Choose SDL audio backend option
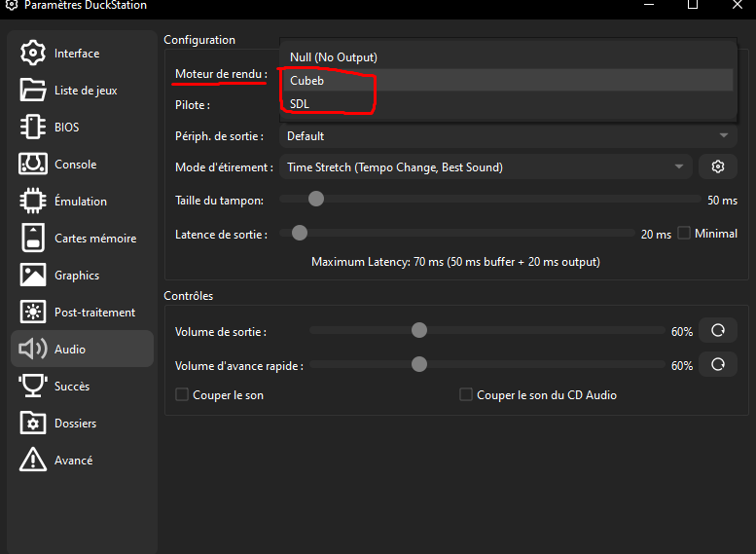 point(508,104)
